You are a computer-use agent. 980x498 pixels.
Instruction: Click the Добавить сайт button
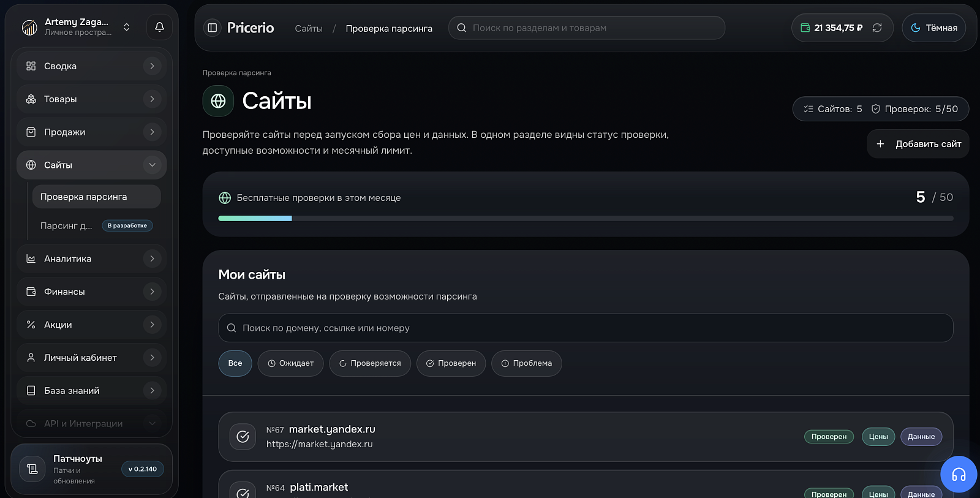918,144
